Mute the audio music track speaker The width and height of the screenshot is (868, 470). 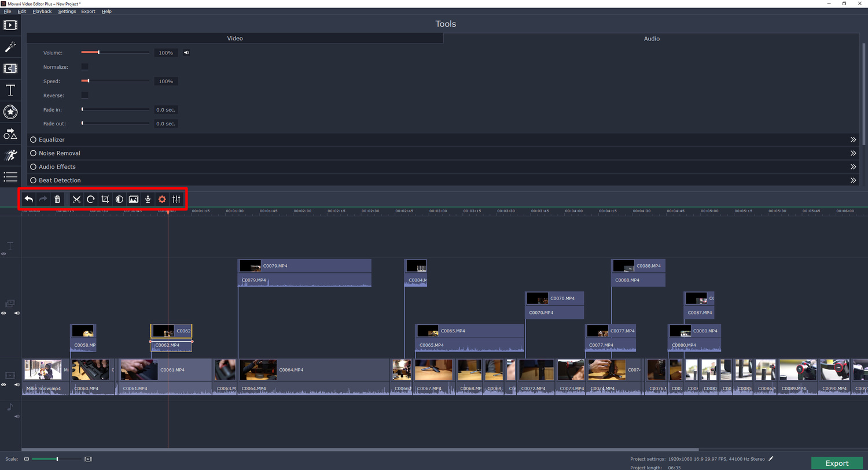[x=17, y=416]
